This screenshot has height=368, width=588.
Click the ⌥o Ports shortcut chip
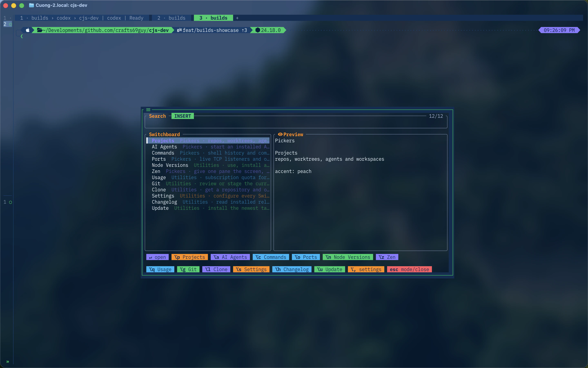[306, 257]
